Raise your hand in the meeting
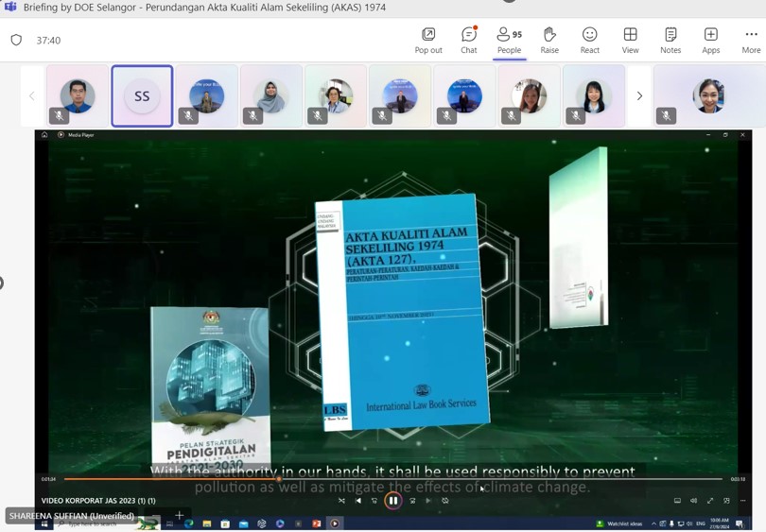This screenshot has width=766, height=532. point(549,40)
